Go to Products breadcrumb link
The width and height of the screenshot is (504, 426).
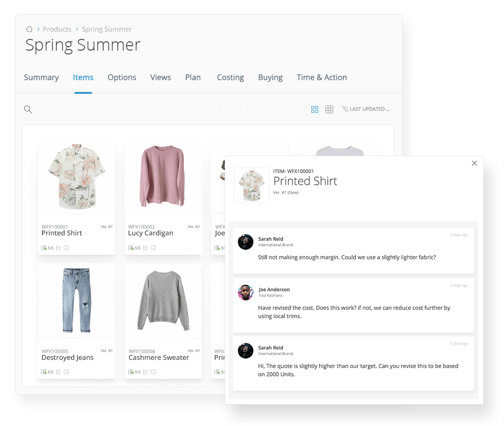(57, 29)
